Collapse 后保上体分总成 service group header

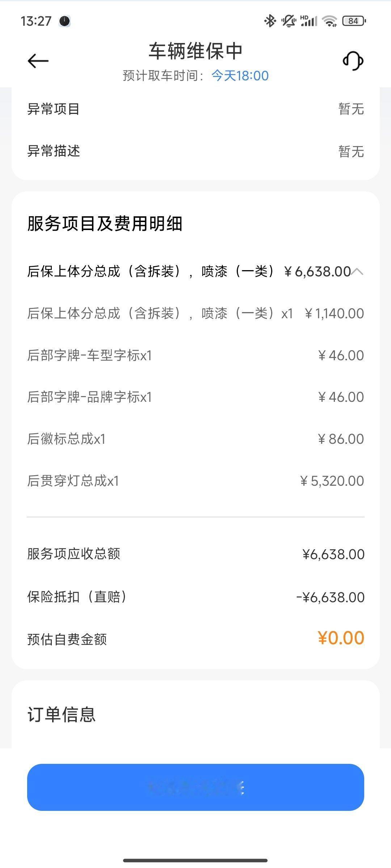[x=195, y=272]
